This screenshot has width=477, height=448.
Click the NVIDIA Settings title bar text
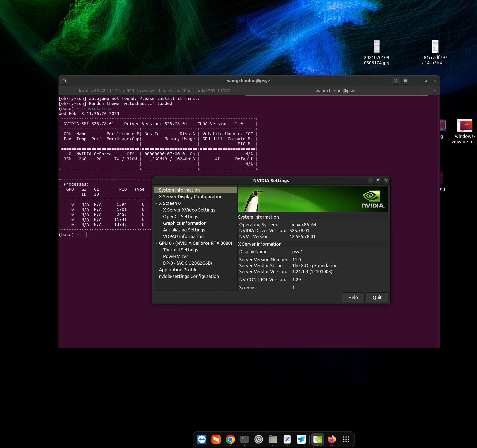click(x=271, y=181)
